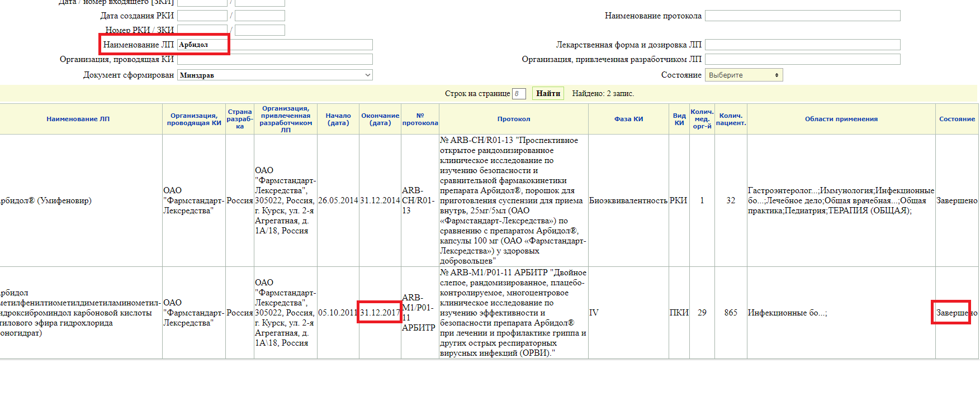Sort by the Колич. мед. орг-й column header

point(702,119)
